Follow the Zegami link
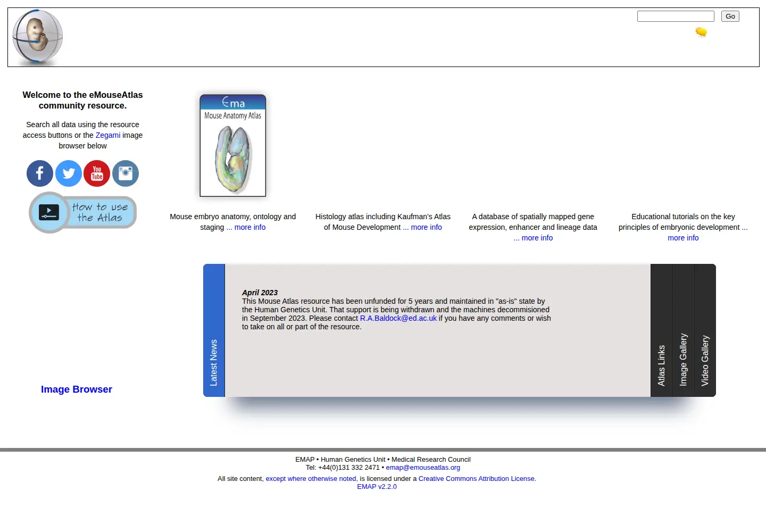Screen dimensions: 766x532 (x=108, y=135)
